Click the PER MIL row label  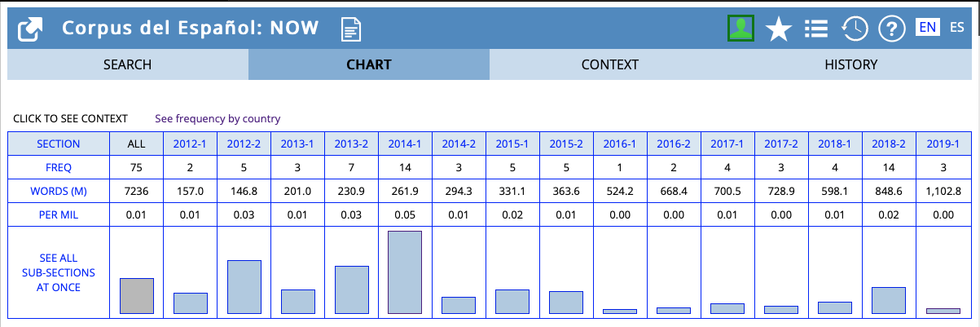click(59, 214)
